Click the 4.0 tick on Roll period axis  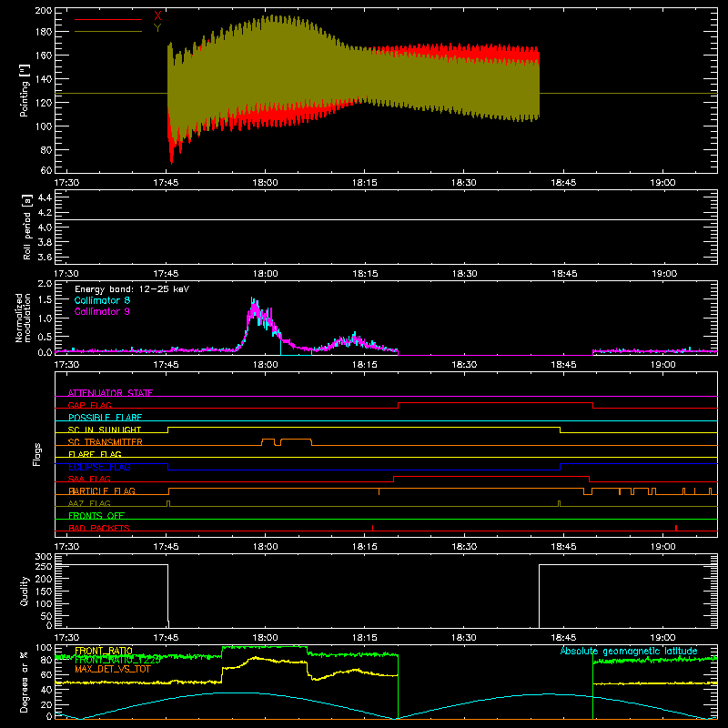pos(45,227)
